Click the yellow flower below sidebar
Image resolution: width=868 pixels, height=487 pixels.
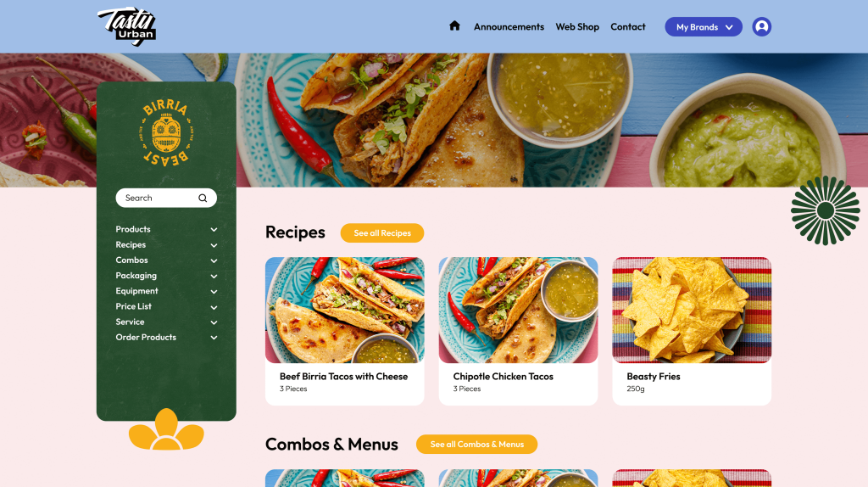click(x=166, y=429)
